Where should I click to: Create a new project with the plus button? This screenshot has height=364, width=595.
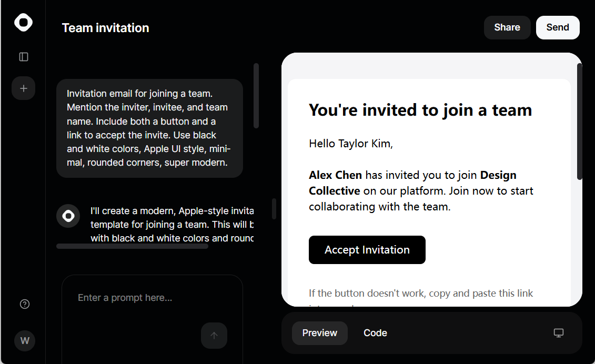coord(24,88)
